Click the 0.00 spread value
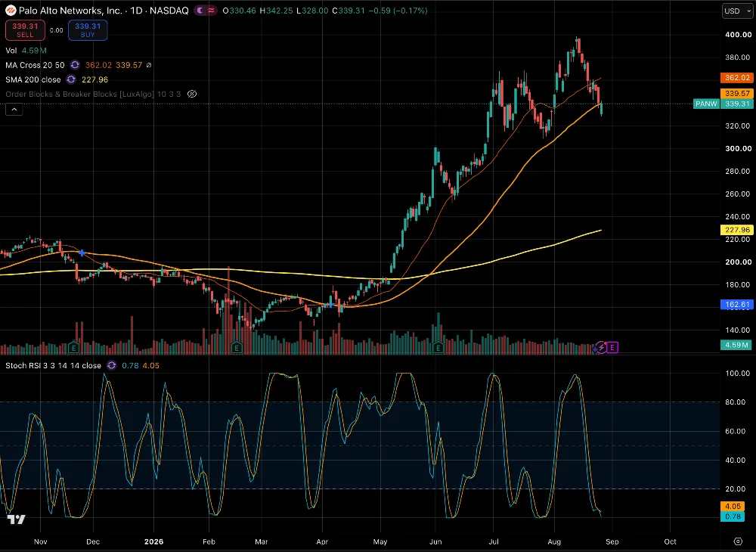The image size is (756, 552). click(x=57, y=30)
